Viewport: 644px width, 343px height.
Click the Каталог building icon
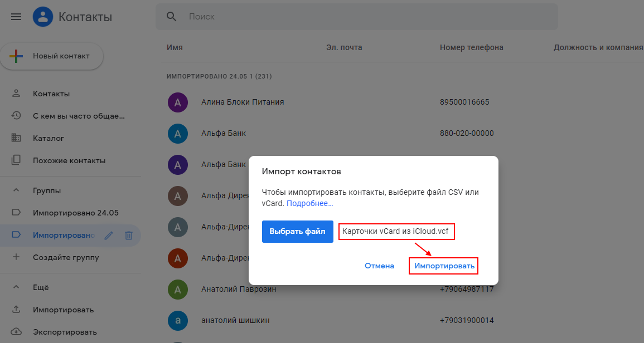(x=16, y=138)
